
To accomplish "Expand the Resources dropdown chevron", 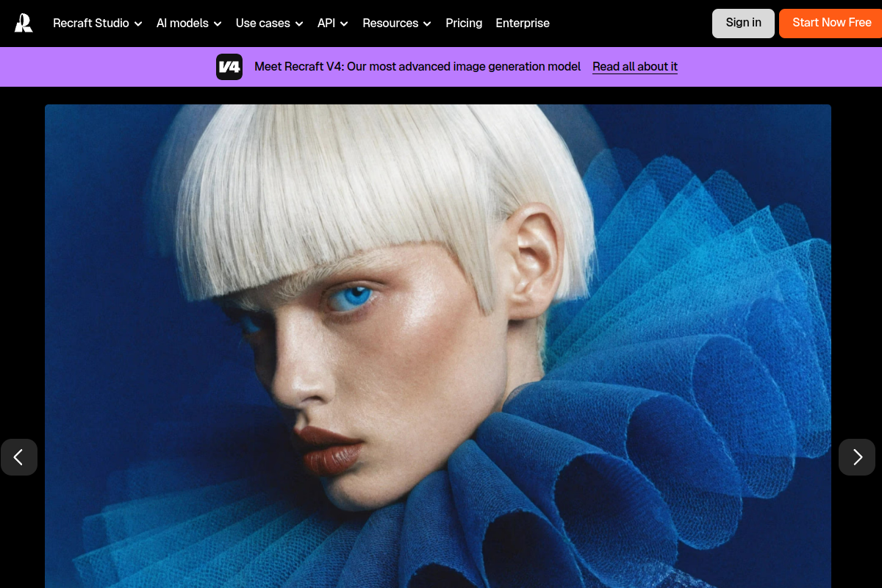I will (x=427, y=24).
